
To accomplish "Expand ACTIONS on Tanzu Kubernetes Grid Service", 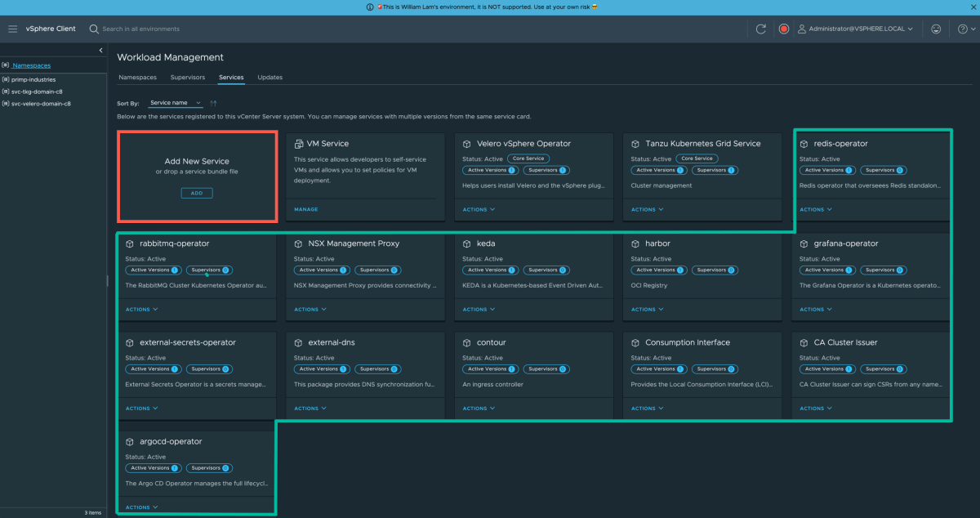I will click(x=647, y=209).
